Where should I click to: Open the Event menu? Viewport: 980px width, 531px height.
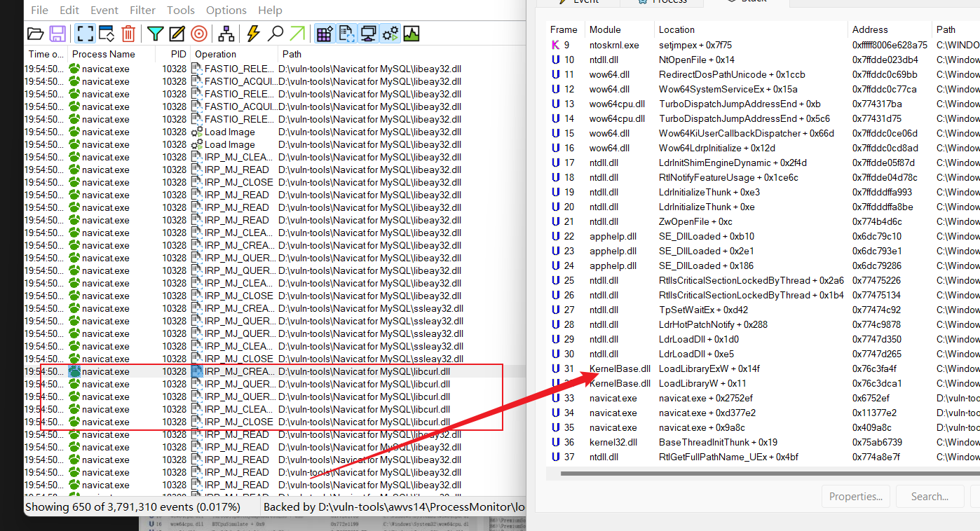tap(104, 11)
